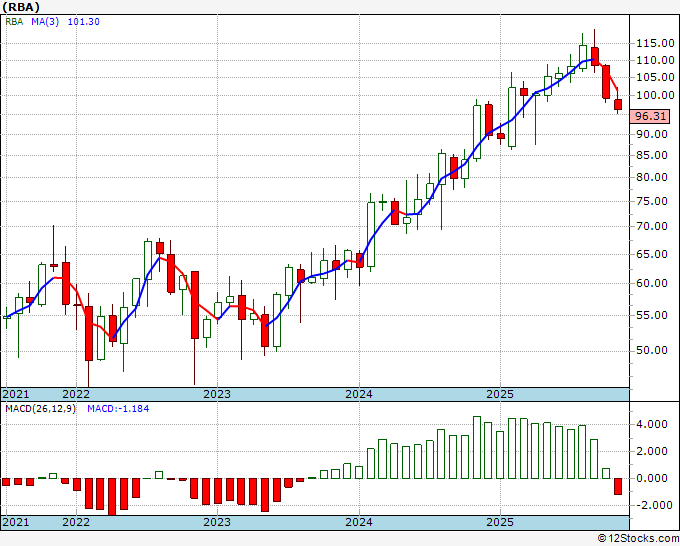This screenshot has height=546, width=680.
Task: Click the 2021 label on MACD panel axis
Action: [x=16, y=522]
